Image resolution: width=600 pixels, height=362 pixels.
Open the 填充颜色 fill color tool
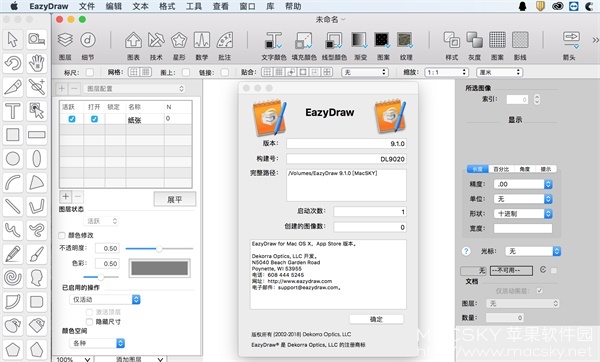tap(304, 46)
